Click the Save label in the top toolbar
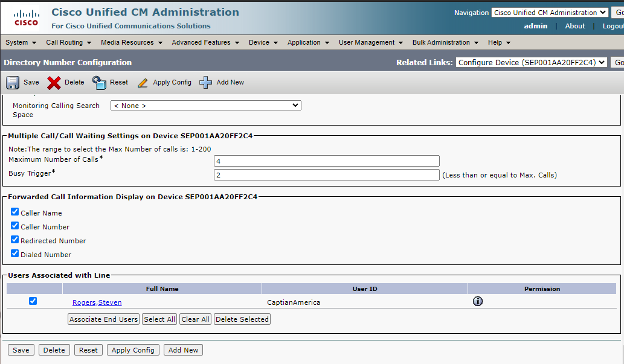This screenshot has width=624, height=364. click(31, 82)
